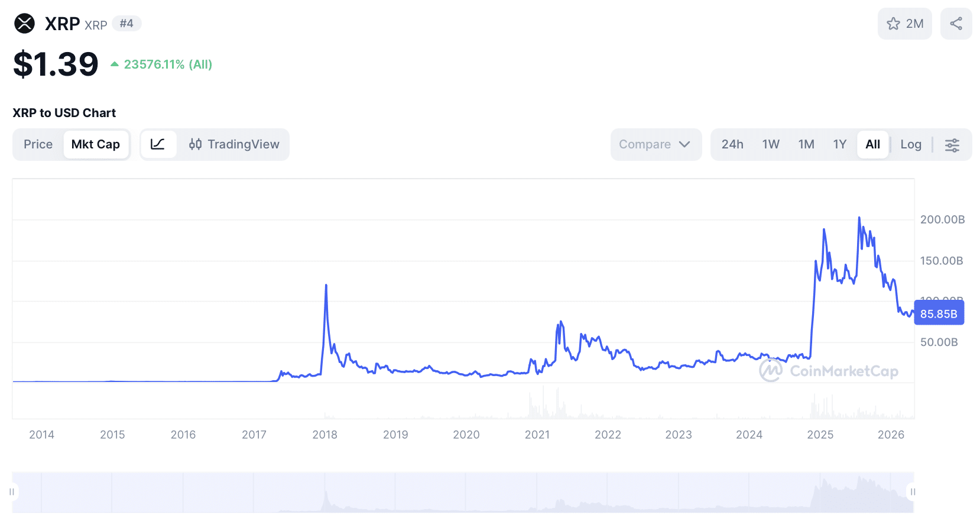Expand the Compare dropdown
Viewport: 980px width, 518px height.
[x=656, y=144]
